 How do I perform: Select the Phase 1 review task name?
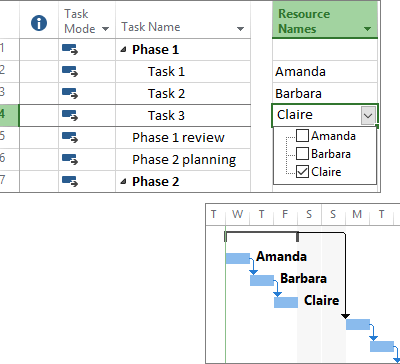click(178, 138)
